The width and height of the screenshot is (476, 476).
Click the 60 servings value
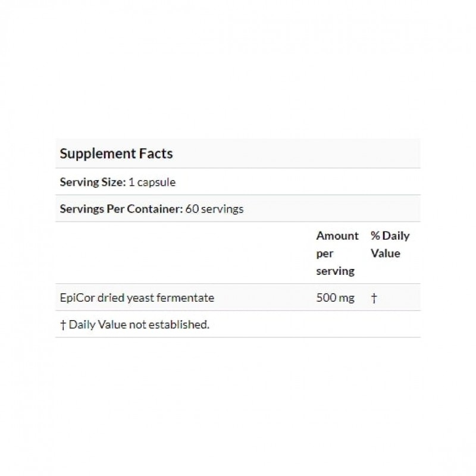pyautogui.click(x=214, y=209)
